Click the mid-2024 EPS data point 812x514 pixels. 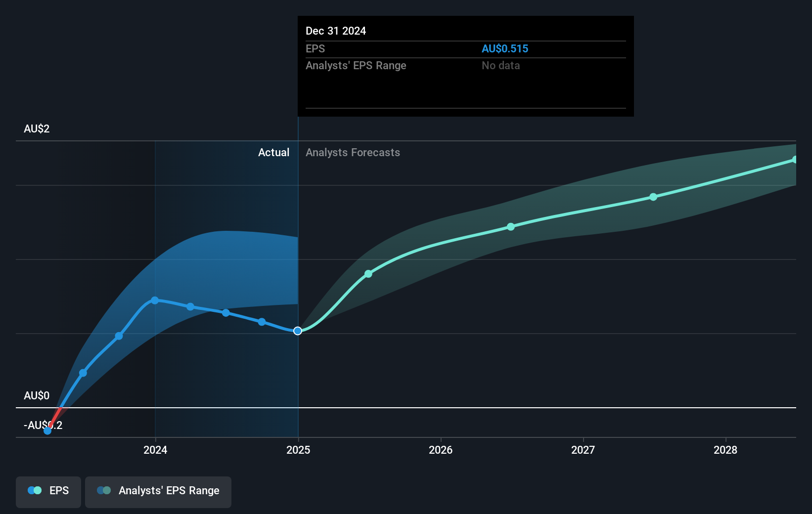226,313
